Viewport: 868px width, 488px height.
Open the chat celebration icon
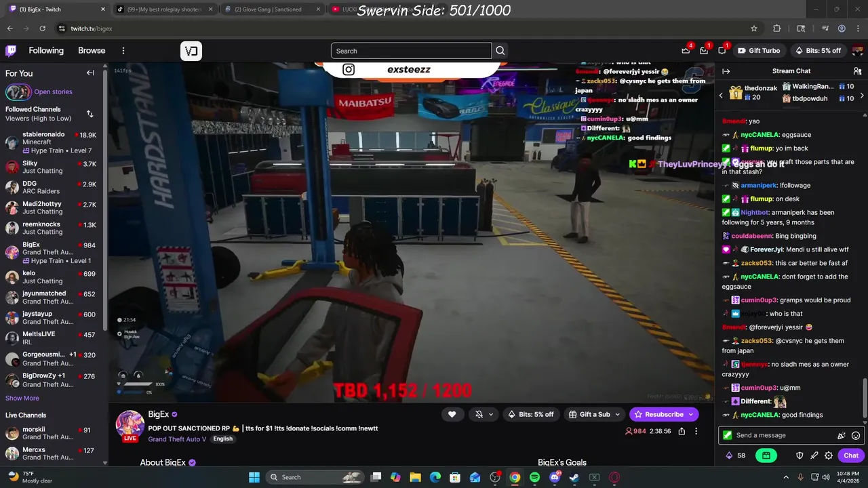pyautogui.click(x=842, y=436)
